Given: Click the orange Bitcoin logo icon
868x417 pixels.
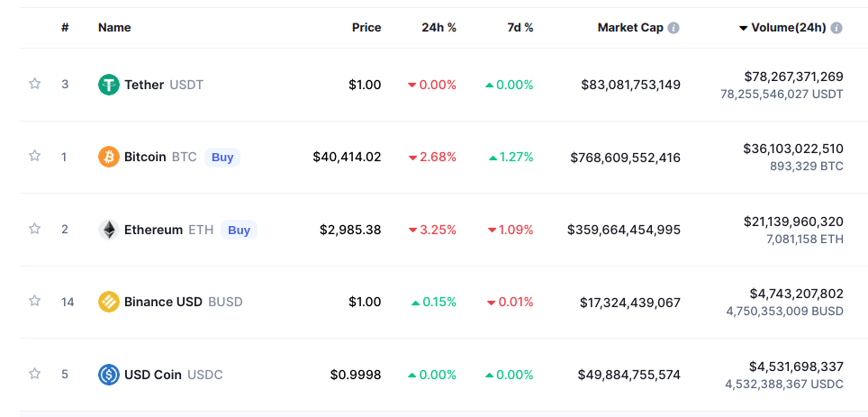Looking at the screenshot, I should [109, 157].
